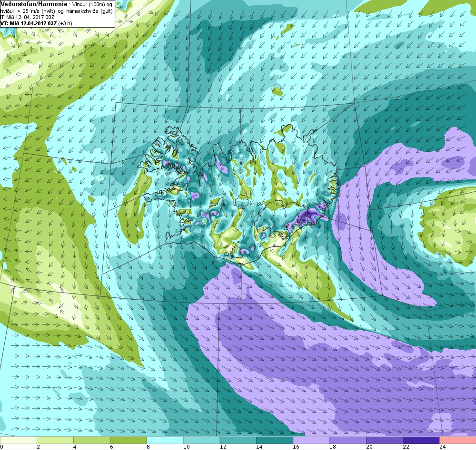
Task: Click the pale yellow 0–2 m/s legend swatch
Action: coord(19,440)
